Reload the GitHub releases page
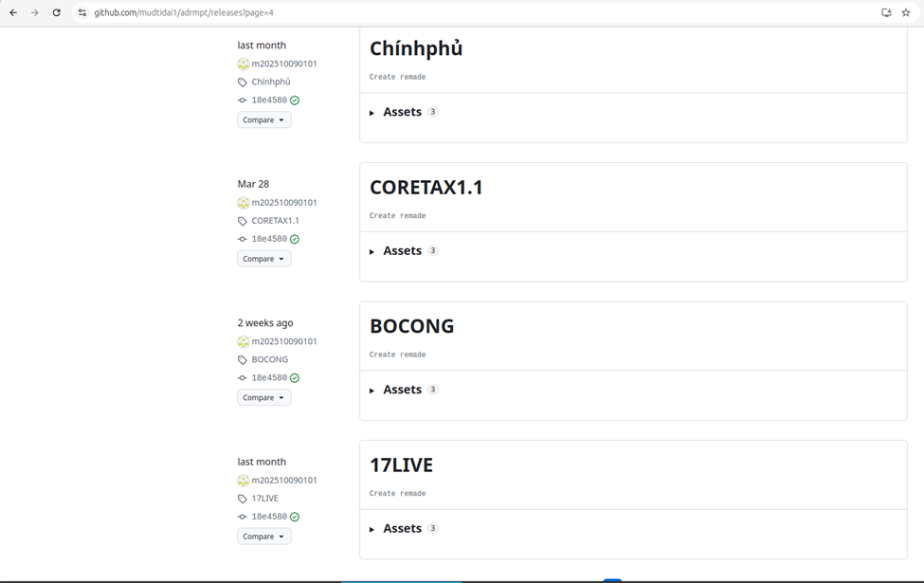The width and height of the screenshot is (924, 583). (56, 12)
